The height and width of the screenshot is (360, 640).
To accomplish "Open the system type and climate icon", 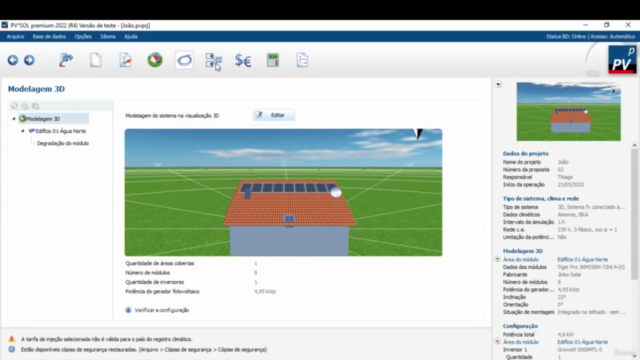I will coord(126,60).
